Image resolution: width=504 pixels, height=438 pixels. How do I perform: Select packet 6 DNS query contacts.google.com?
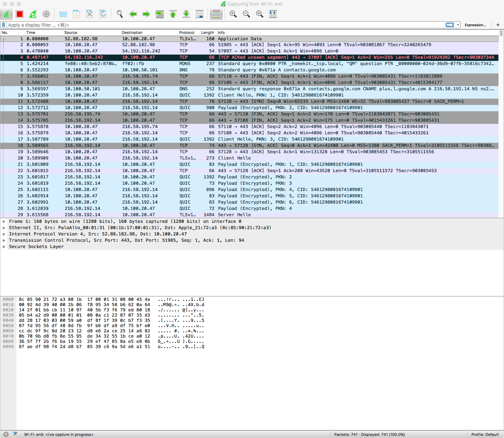click(249, 70)
